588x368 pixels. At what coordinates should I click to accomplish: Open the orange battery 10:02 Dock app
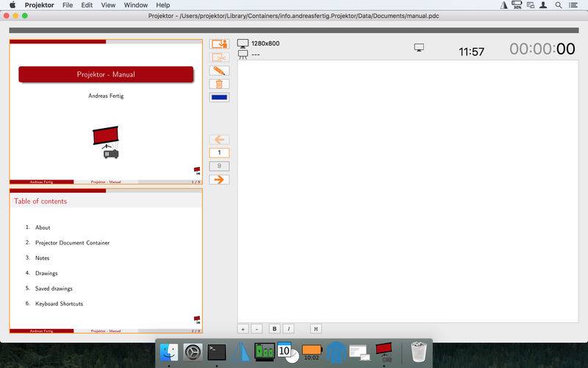[312, 353]
